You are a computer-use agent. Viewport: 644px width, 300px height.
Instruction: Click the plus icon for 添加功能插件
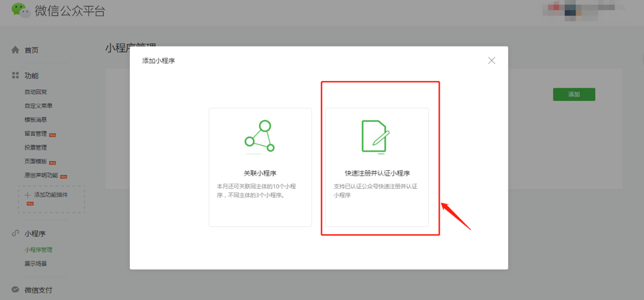click(x=27, y=195)
